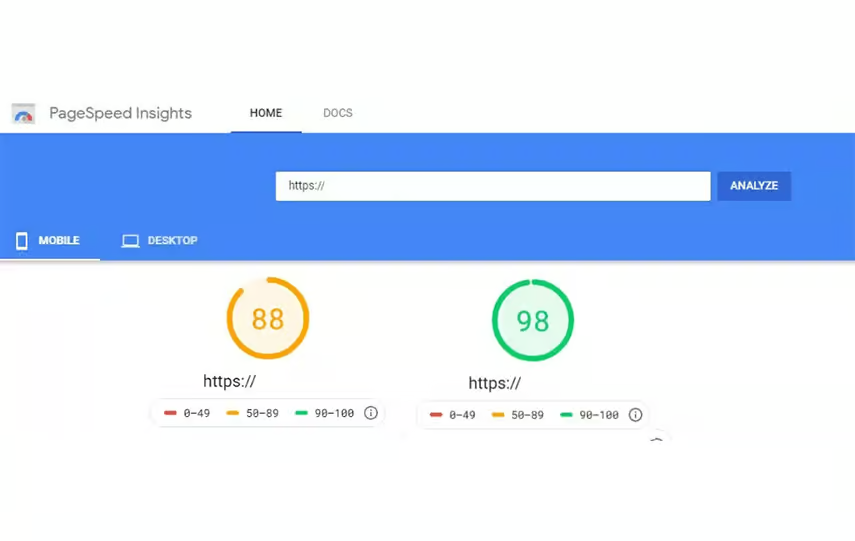
Task: Select the DESKTOP tab
Action: [x=159, y=241]
